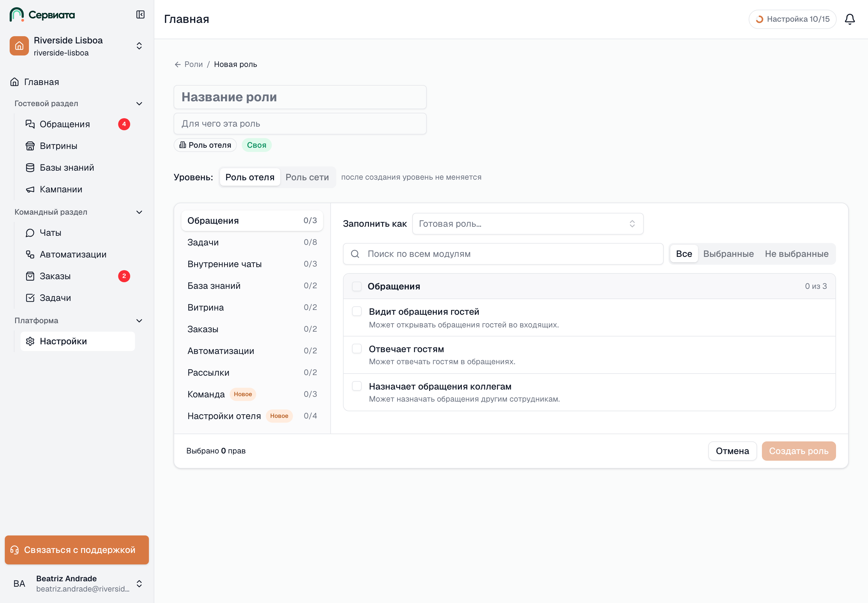Screen dimensions: 868x603
Task: Open Задачи checkmark icon in sidebar
Action: click(x=30, y=298)
